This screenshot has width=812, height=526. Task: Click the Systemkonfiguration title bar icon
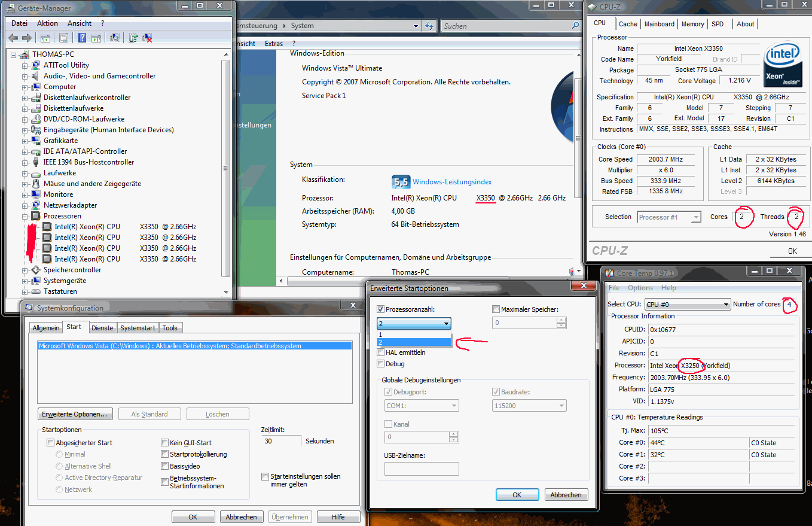[x=29, y=308]
